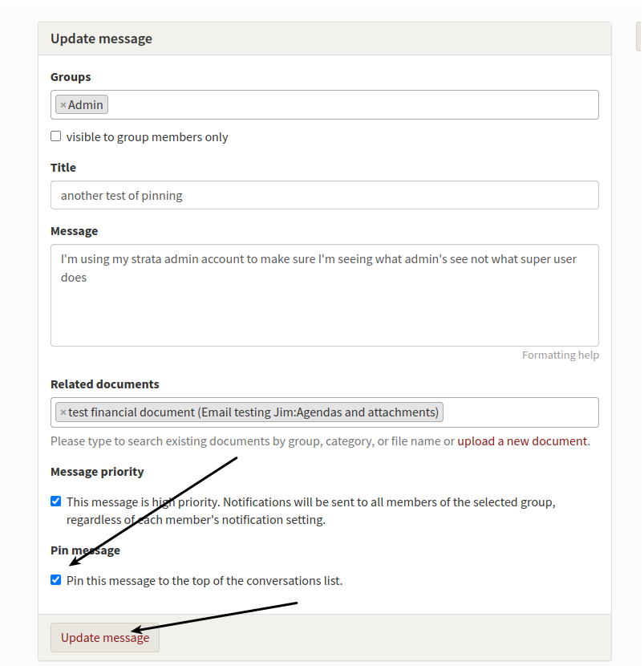Viewport: 644px width, 666px height.
Task: Open the Groups selection field
Action: 352,104
